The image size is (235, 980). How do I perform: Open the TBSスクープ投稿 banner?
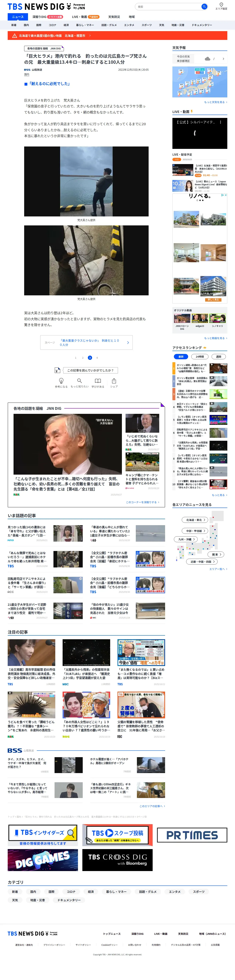click(117, 835)
